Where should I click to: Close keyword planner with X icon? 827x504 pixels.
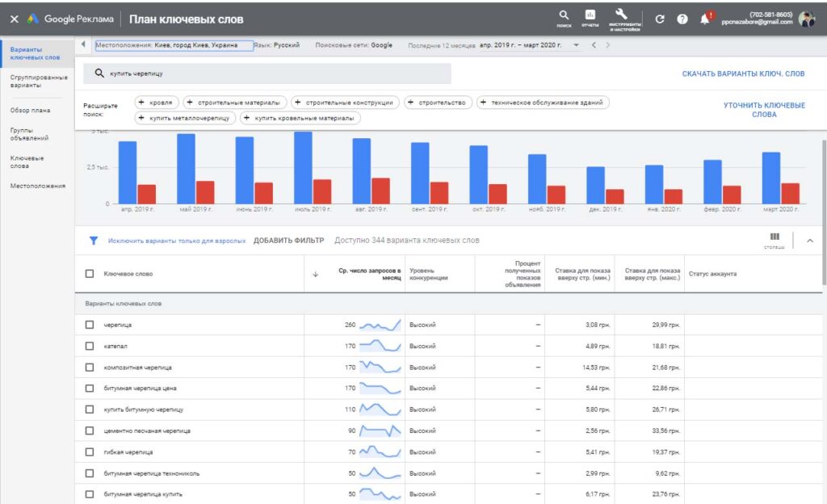click(x=14, y=19)
